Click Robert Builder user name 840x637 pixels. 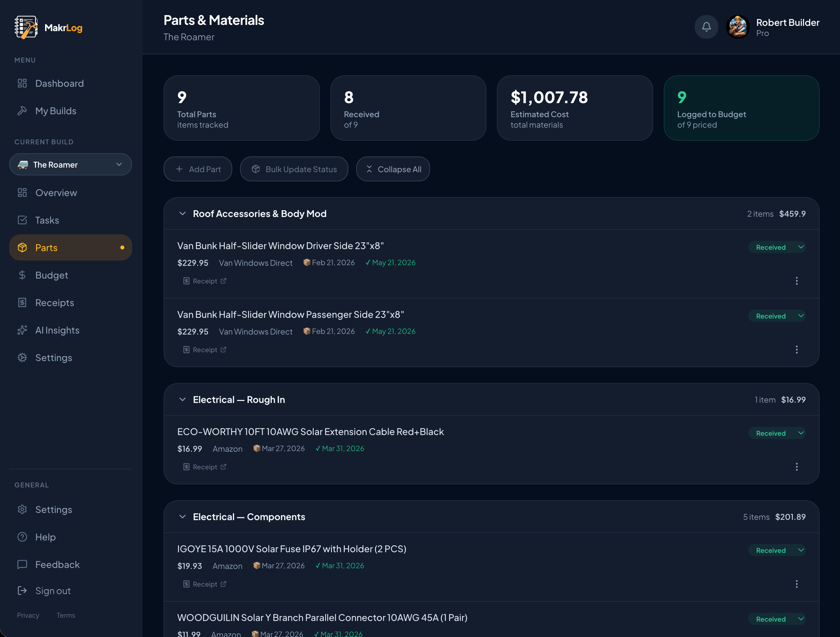click(788, 23)
